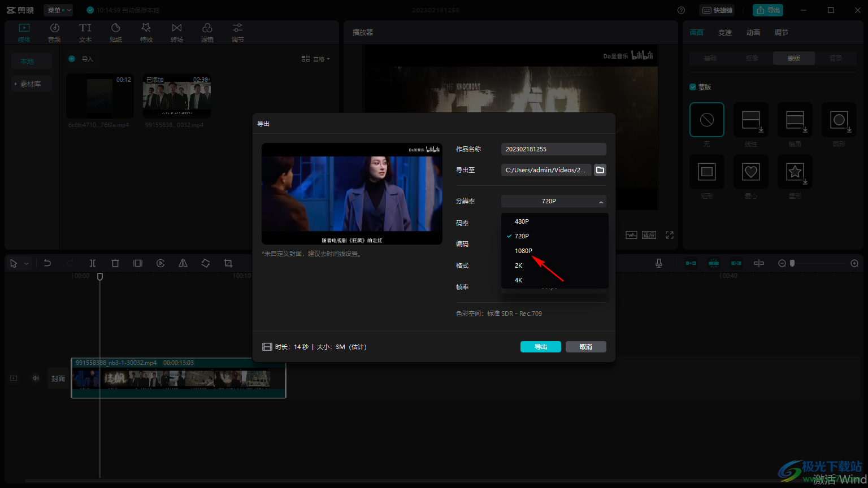Select the 抠像 sub-tab
The height and width of the screenshot is (488, 868).
[x=752, y=58]
